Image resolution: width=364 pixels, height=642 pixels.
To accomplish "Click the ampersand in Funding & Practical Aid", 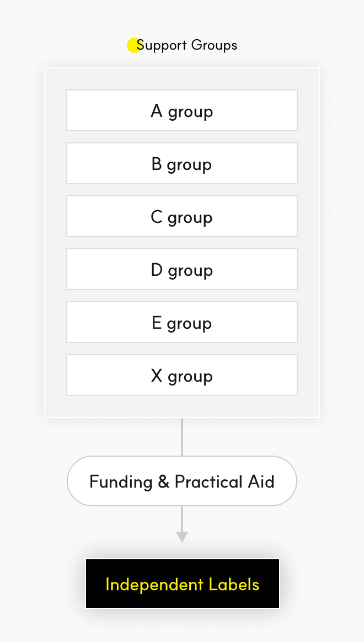I will click(x=163, y=482).
